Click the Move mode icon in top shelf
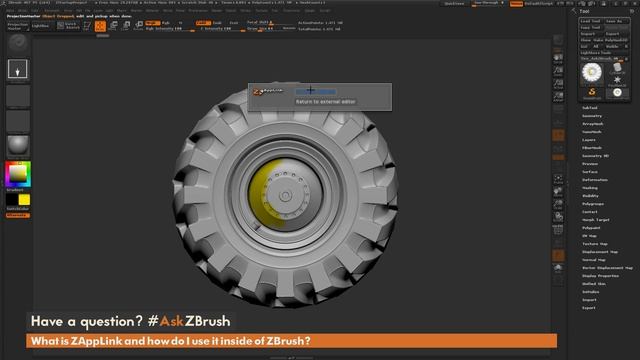Screen dimensions: 640x360 coord(113,26)
